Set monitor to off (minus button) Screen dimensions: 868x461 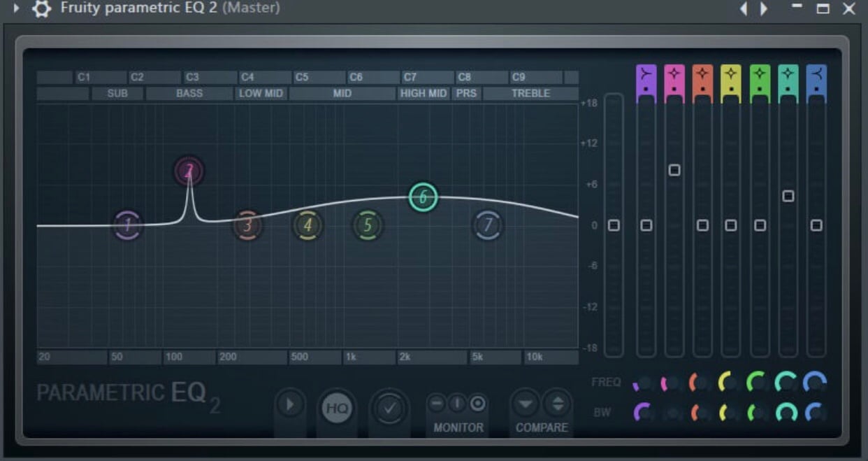(x=437, y=403)
